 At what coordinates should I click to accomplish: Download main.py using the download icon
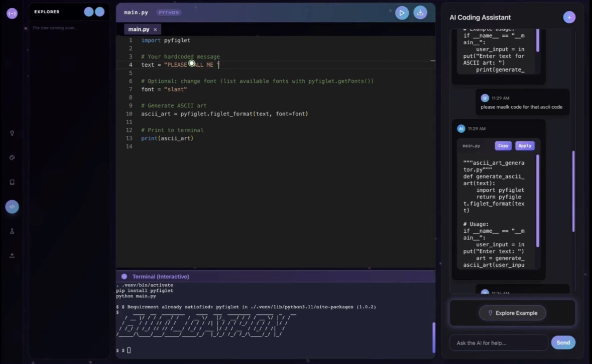pyautogui.click(x=420, y=13)
